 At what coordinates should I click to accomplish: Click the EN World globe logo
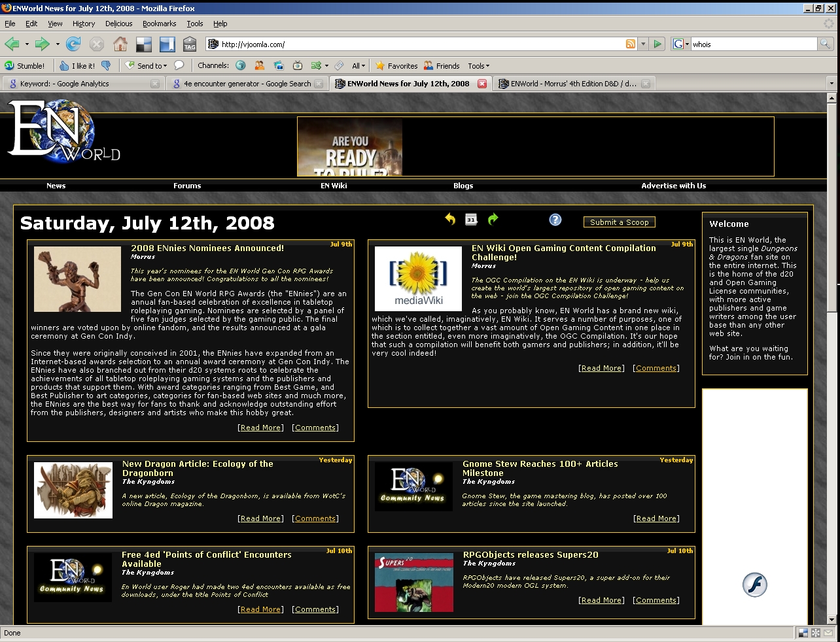tap(63, 133)
